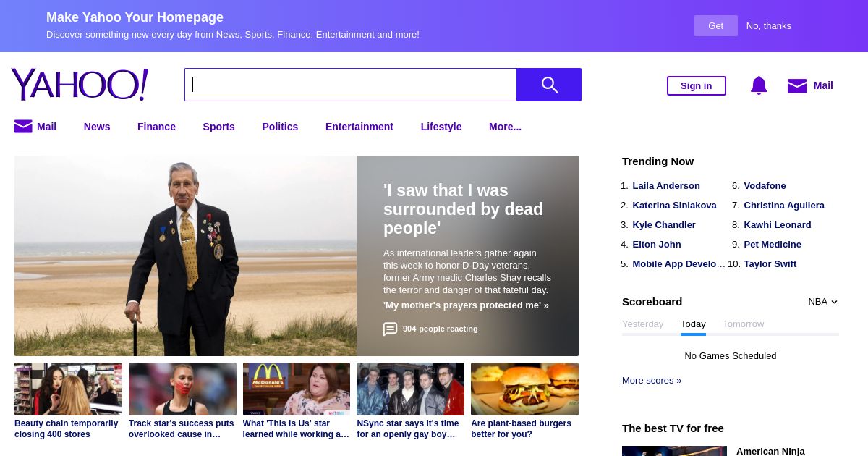
Task: Open the plant-based burgers story thumbnail
Action: 524,389
